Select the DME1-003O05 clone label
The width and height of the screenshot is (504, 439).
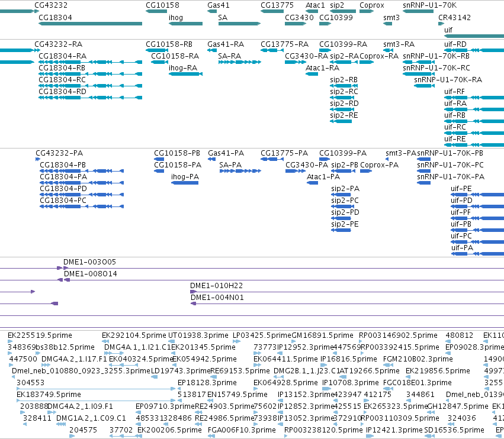89,262
